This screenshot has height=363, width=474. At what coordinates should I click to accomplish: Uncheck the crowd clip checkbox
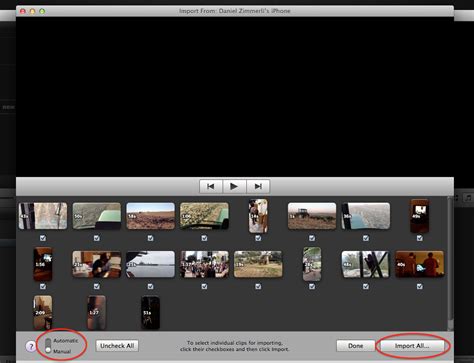click(204, 286)
